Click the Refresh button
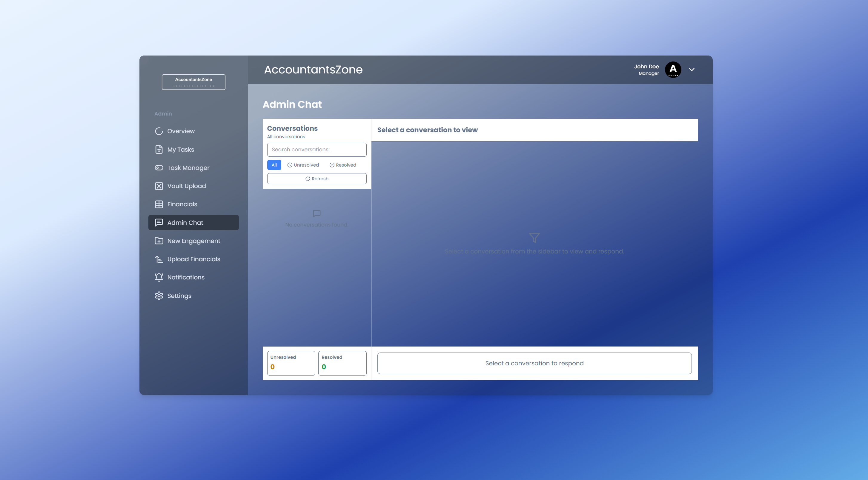 pyautogui.click(x=317, y=179)
